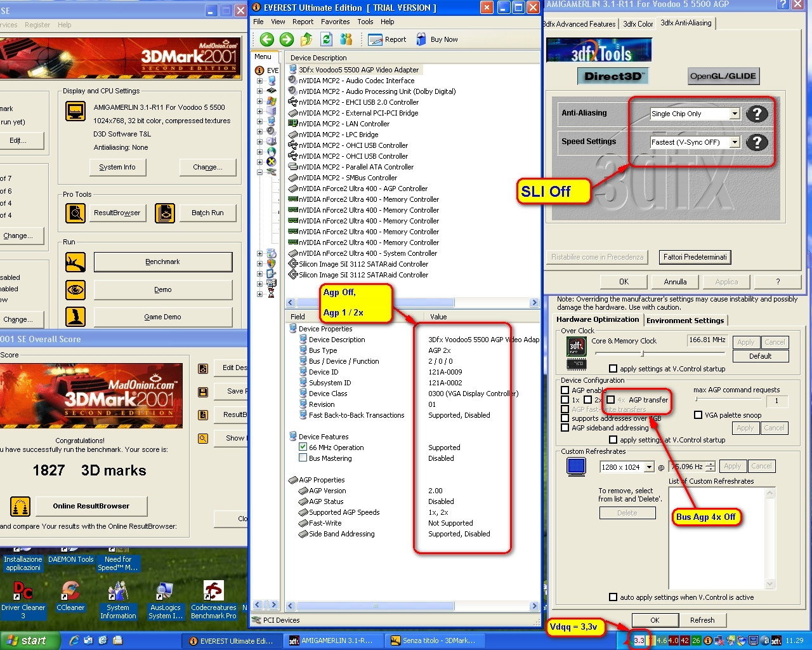Uncheck 66 MHz Operation checkbox in EVEREST
812x650 pixels.
303,448
